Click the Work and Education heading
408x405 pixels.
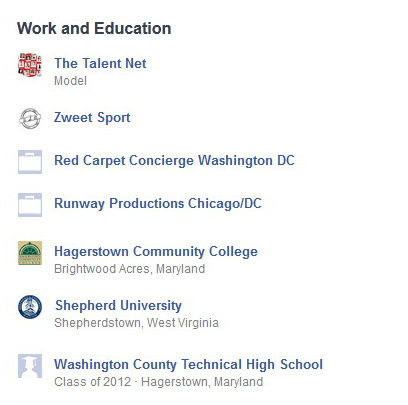[94, 28]
